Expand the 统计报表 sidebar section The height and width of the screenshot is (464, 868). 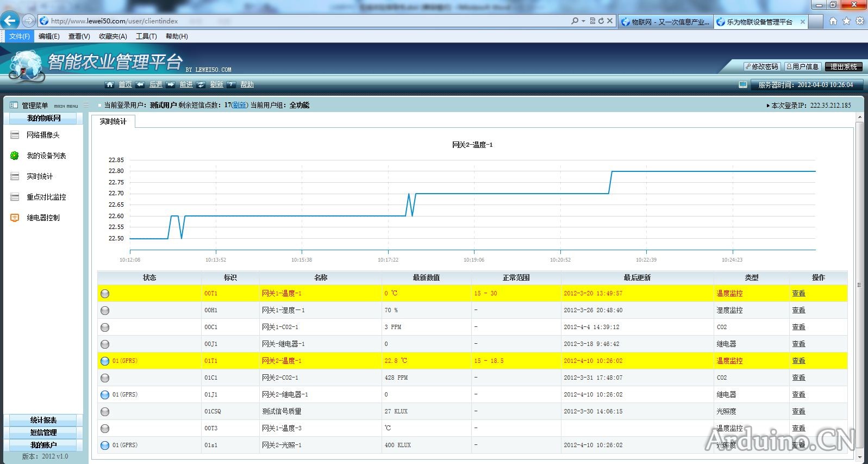click(x=43, y=420)
